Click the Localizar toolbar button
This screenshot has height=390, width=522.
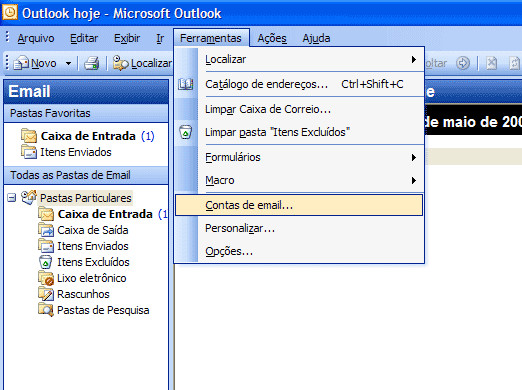(142, 63)
